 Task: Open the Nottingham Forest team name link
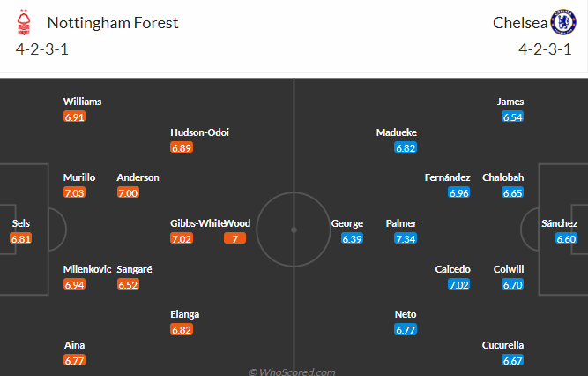point(113,23)
